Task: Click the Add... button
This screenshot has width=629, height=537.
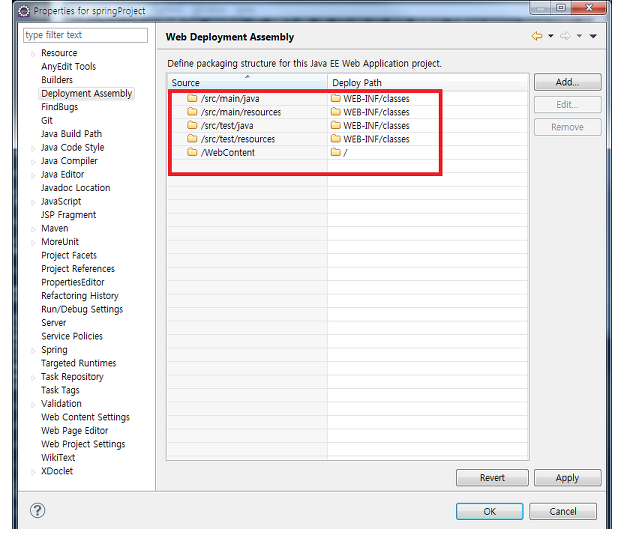Action: point(567,82)
